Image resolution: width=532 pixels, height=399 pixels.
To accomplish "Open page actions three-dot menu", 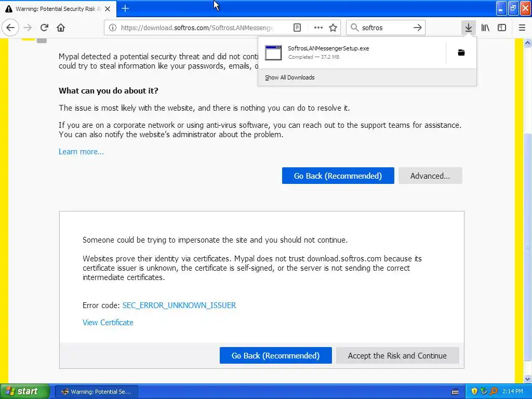I will tap(318, 28).
